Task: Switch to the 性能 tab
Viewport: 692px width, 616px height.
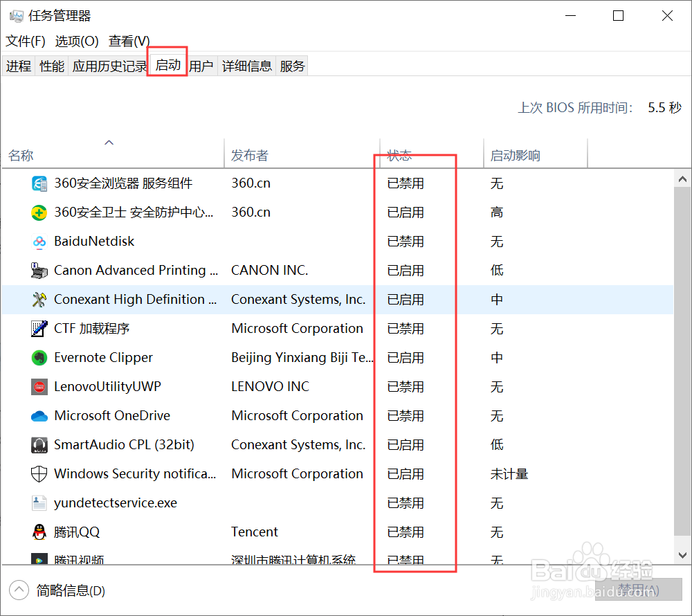Action: (52, 66)
